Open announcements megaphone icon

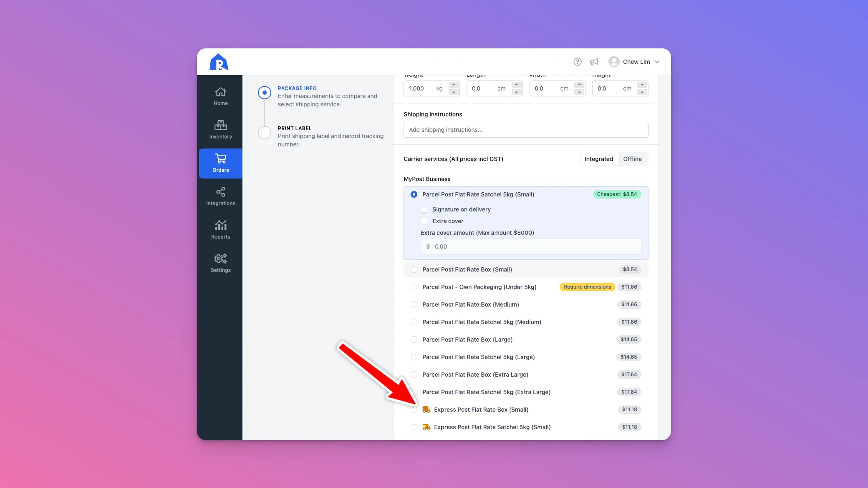coord(594,62)
